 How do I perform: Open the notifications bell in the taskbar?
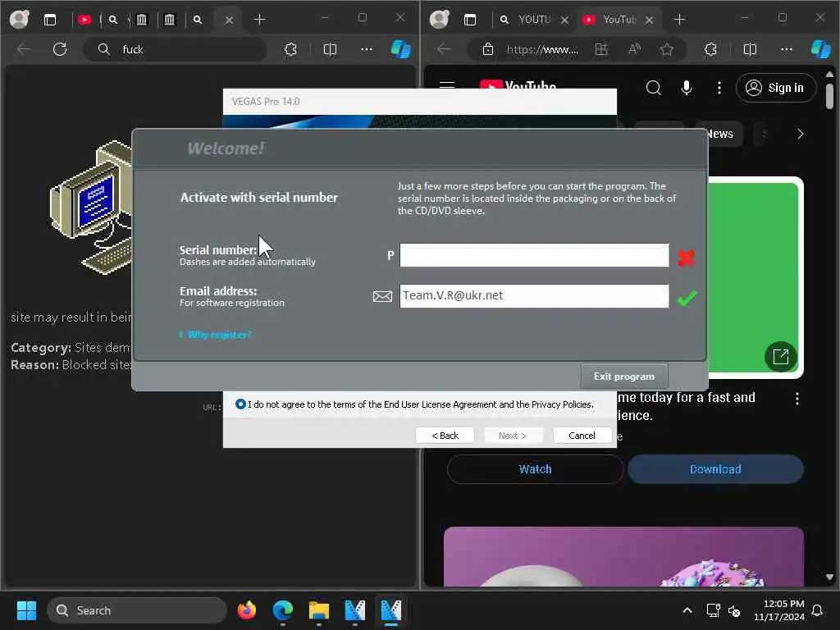tap(818, 610)
